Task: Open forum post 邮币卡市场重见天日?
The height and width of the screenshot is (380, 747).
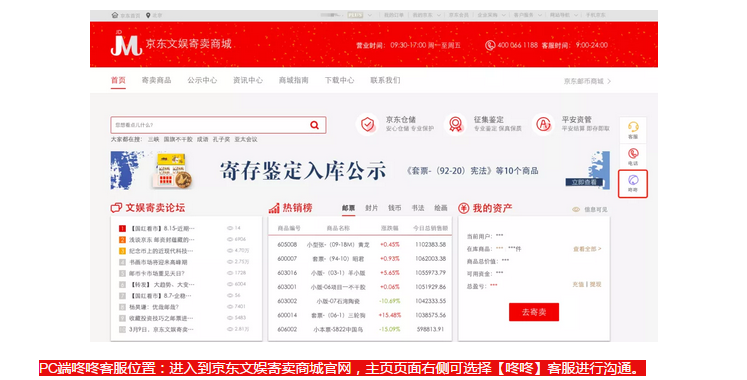Action: click(157, 273)
